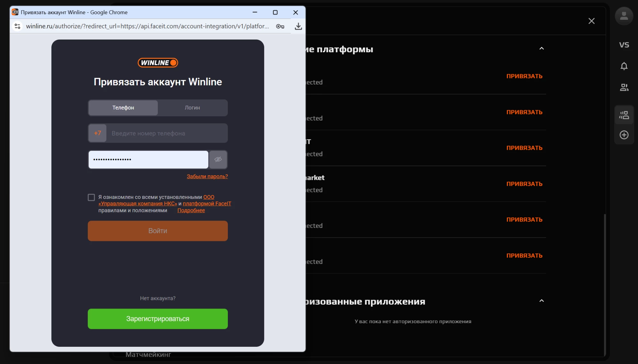
Task: Click the VS icon in FACEIT sidebar
Action: [624, 45]
